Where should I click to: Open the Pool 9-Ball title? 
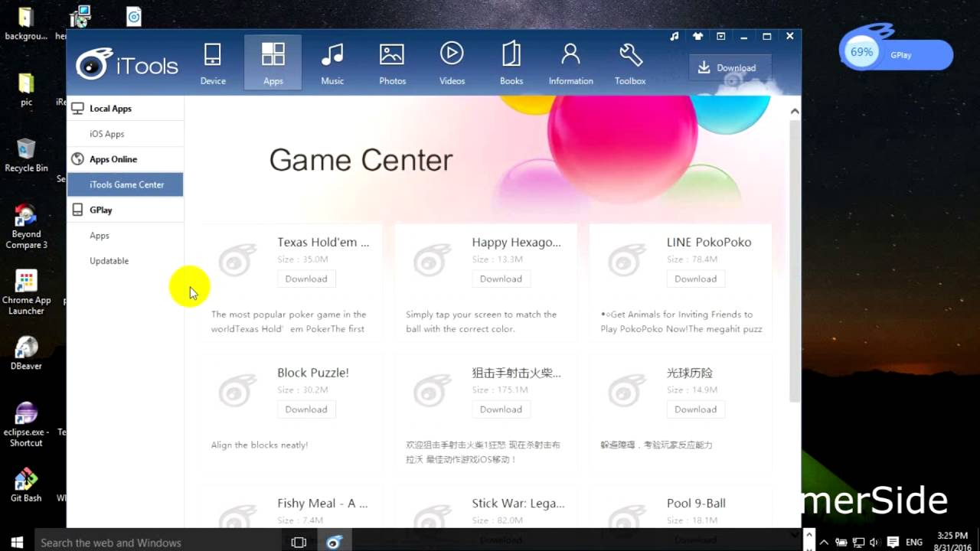(696, 504)
